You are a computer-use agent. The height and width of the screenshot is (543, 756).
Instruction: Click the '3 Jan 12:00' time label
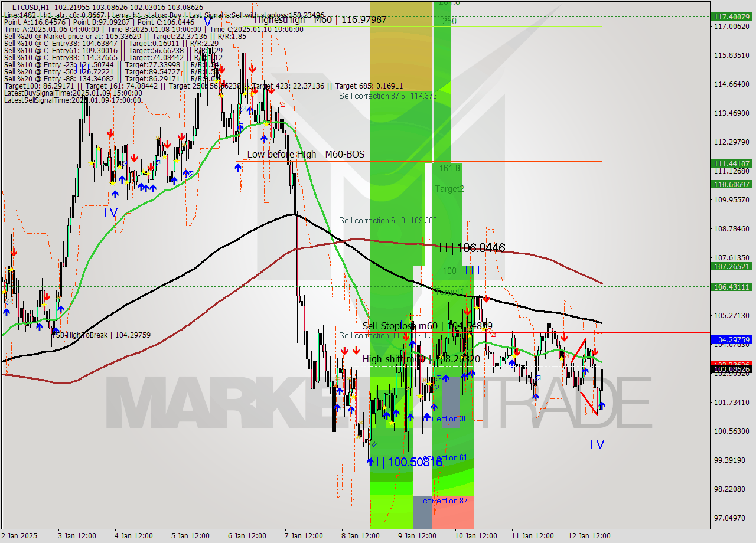point(77,535)
